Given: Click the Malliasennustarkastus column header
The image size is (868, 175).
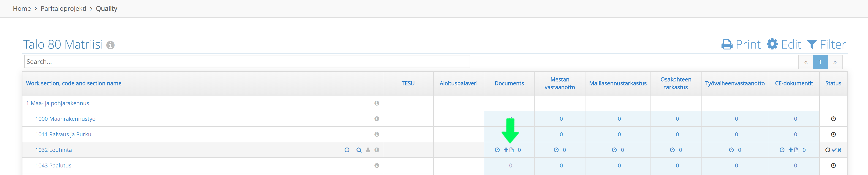Looking at the screenshot, I should [618, 83].
